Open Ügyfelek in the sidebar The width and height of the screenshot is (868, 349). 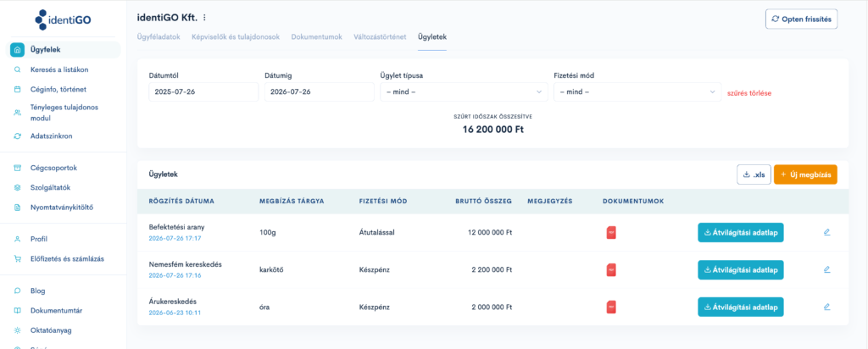[x=63, y=50]
